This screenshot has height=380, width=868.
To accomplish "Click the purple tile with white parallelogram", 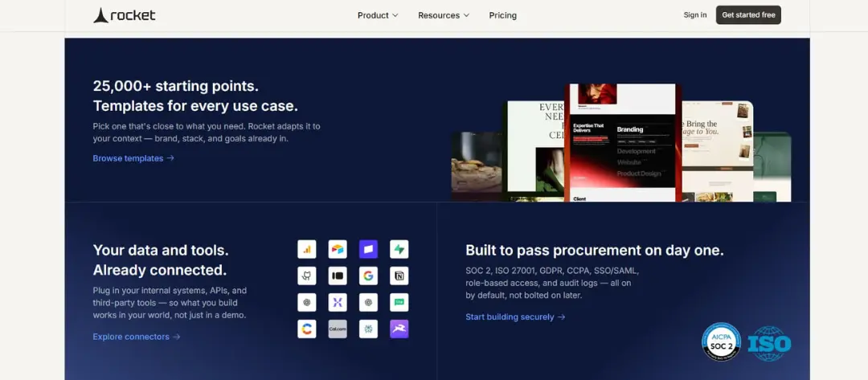I will 368,249.
